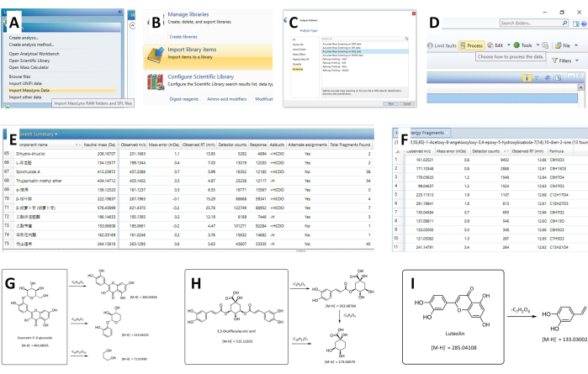Image resolution: width=588 pixels, height=374 pixels.
Task: Click the structure icon in panel header
Action: pos(537,77)
